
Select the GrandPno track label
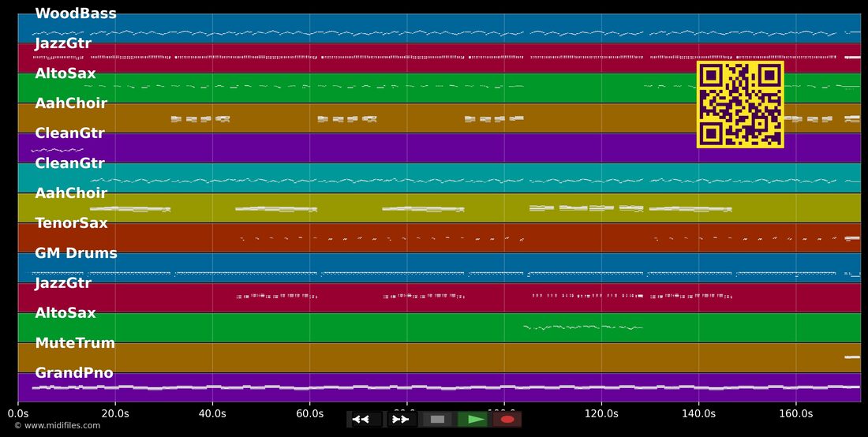tap(74, 373)
